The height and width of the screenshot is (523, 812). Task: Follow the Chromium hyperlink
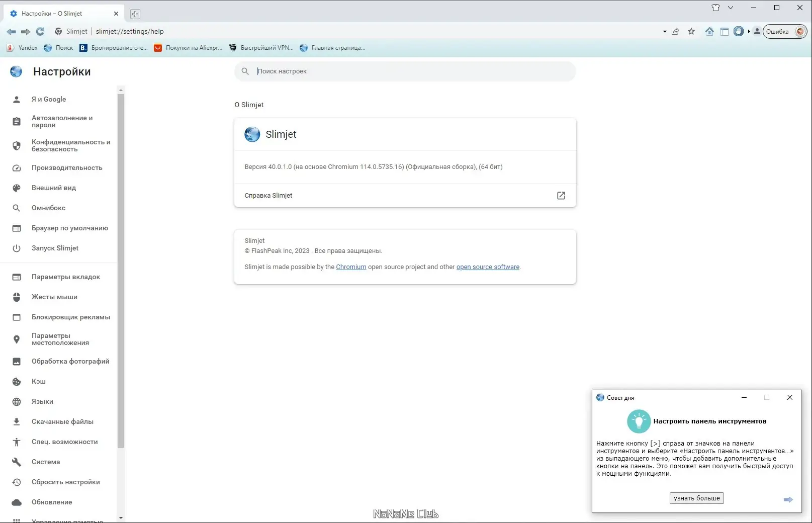[x=351, y=267]
